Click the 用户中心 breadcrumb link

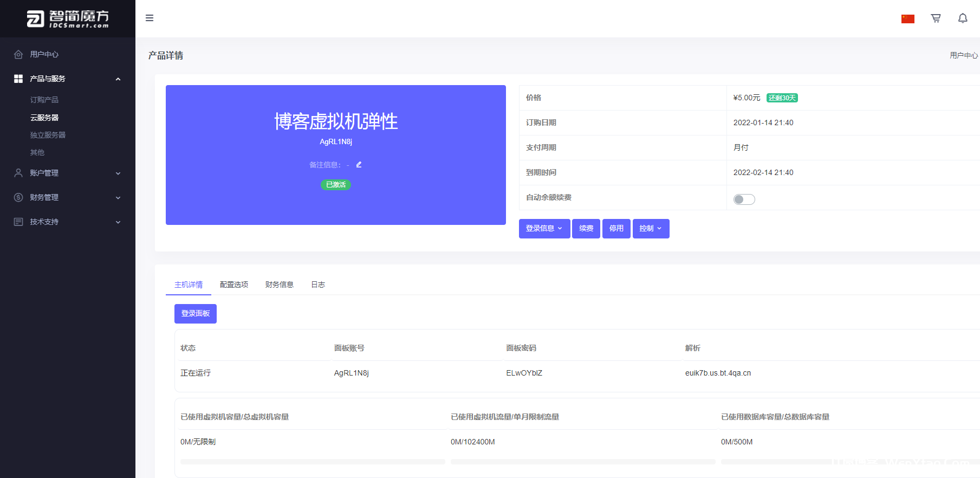point(964,55)
